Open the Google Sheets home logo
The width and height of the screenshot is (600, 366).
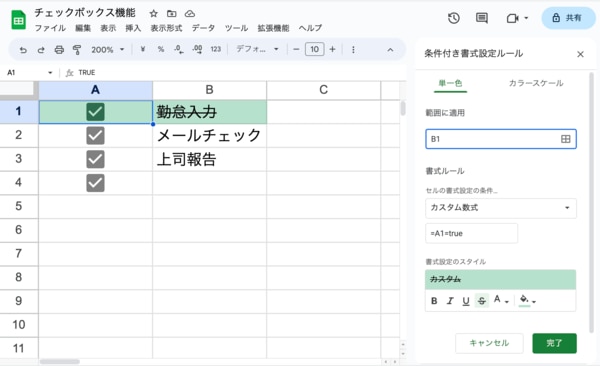pos(18,20)
